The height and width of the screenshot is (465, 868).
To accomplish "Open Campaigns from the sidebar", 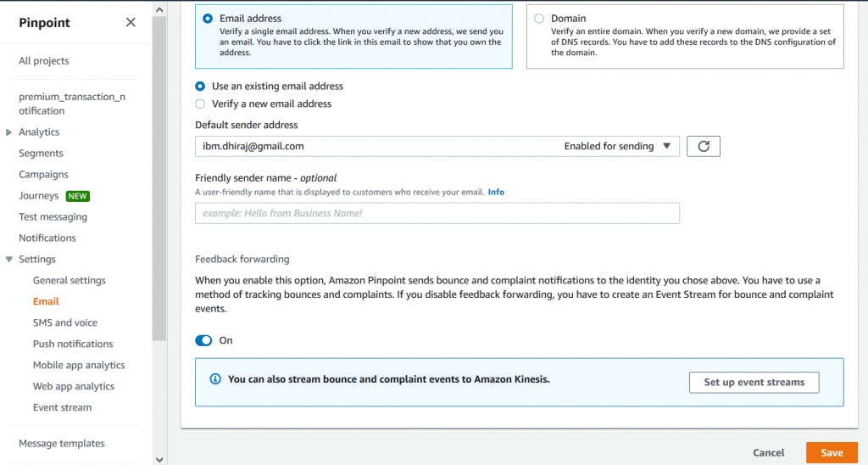I will click(x=43, y=175).
